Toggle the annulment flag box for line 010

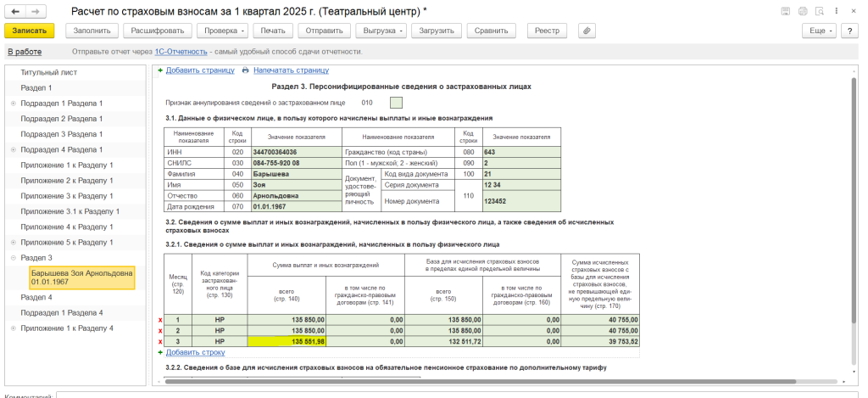(x=396, y=103)
